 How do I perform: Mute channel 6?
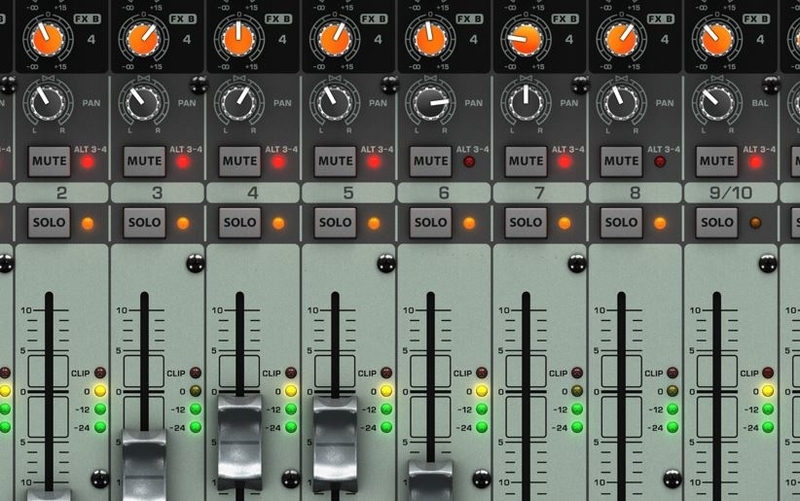431,161
